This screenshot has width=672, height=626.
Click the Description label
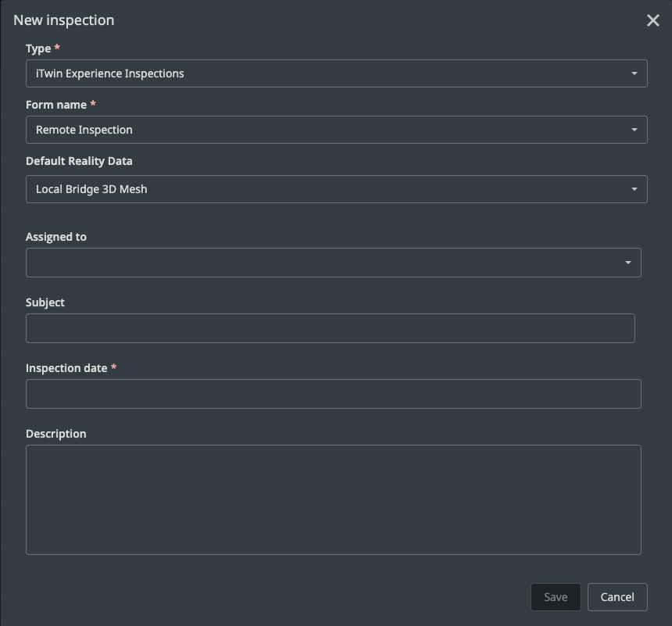pyautogui.click(x=56, y=434)
